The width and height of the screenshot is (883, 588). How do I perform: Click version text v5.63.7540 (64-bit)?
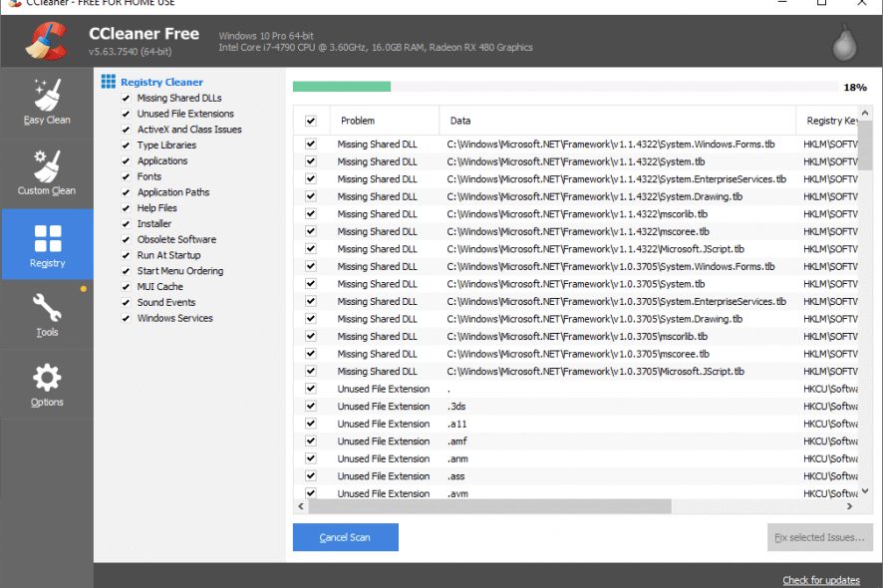click(x=131, y=51)
